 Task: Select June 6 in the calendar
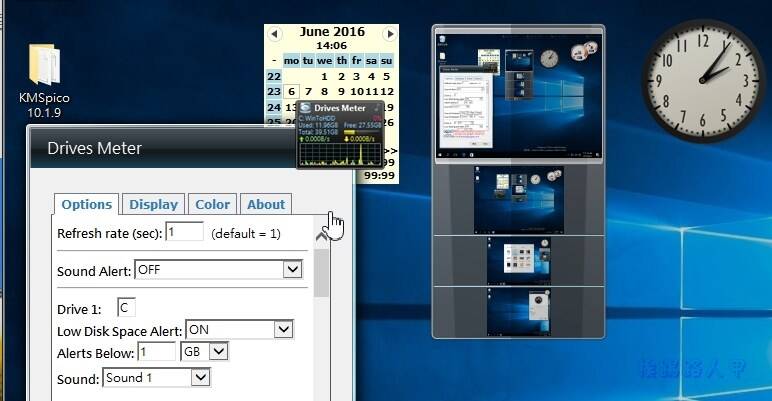pos(291,92)
